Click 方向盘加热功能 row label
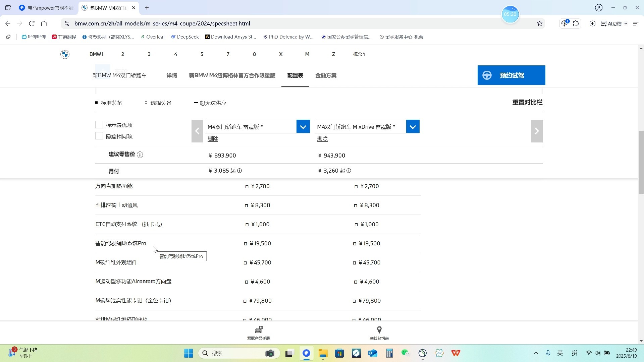This screenshot has height=362, width=644. [114, 186]
